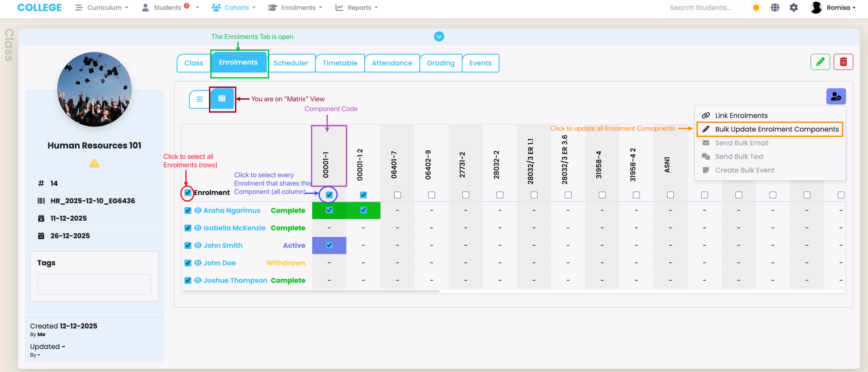Expand the Curriculum dropdown menu
The height and width of the screenshot is (372, 868).
102,7
